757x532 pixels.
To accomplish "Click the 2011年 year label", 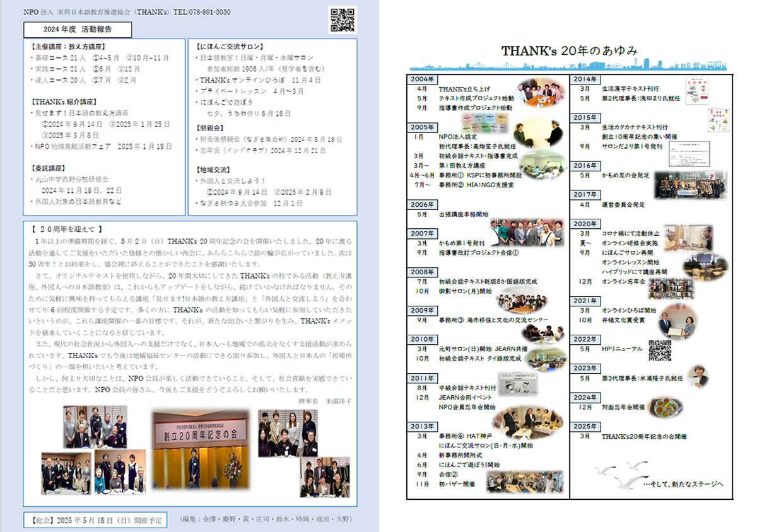I will click(421, 378).
